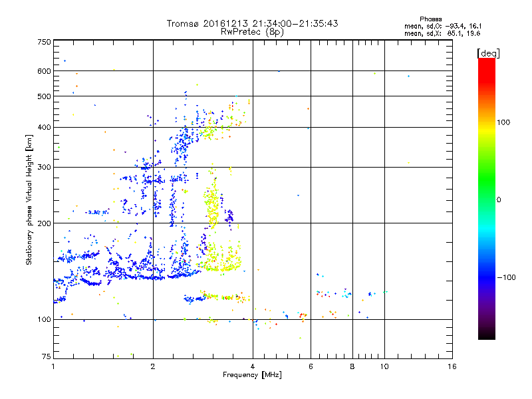Click the 16 MHz frequency tick label

452,366
